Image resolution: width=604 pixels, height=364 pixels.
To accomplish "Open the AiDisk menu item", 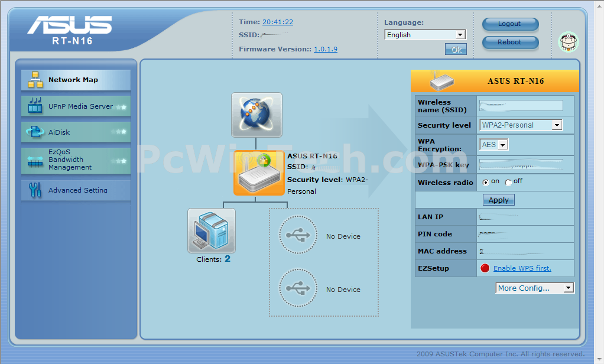I will (76, 132).
